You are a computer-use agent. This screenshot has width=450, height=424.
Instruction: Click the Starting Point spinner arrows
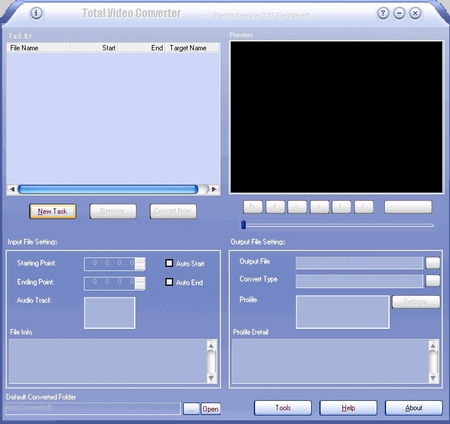[x=140, y=264]
